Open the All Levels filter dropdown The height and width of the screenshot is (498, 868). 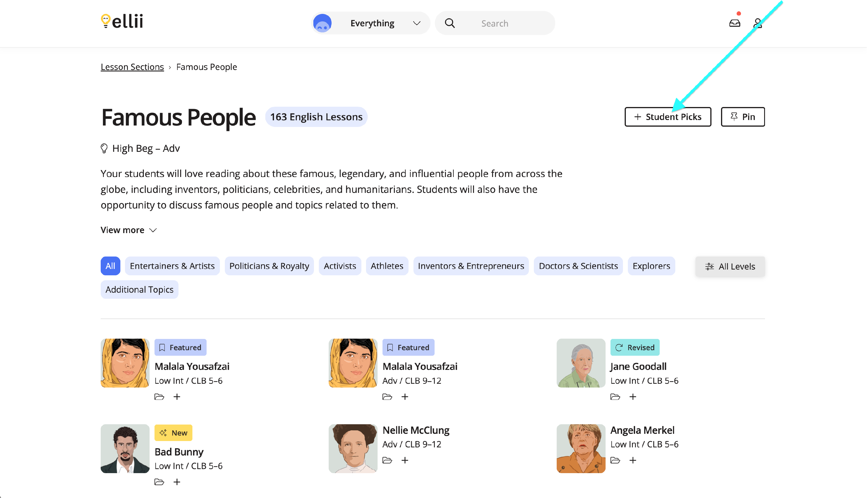click(x=730, y=266)
